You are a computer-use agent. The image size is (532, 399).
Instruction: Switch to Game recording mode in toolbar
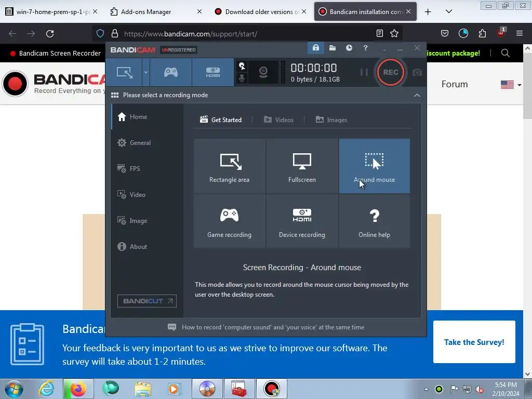tap(170, 72)
